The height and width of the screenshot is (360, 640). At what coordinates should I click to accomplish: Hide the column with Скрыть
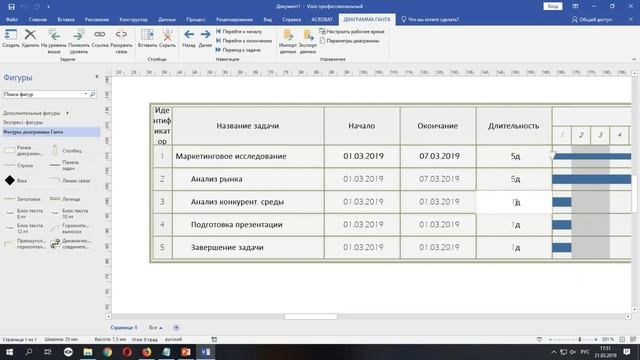point(167,38)
